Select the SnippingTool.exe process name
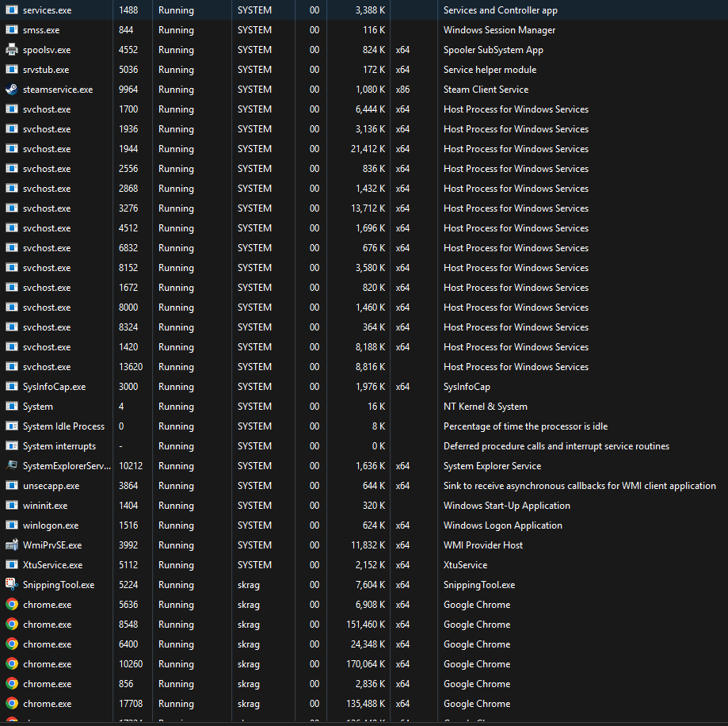This screenshot has width=728, height=726. tap(59, 585)
